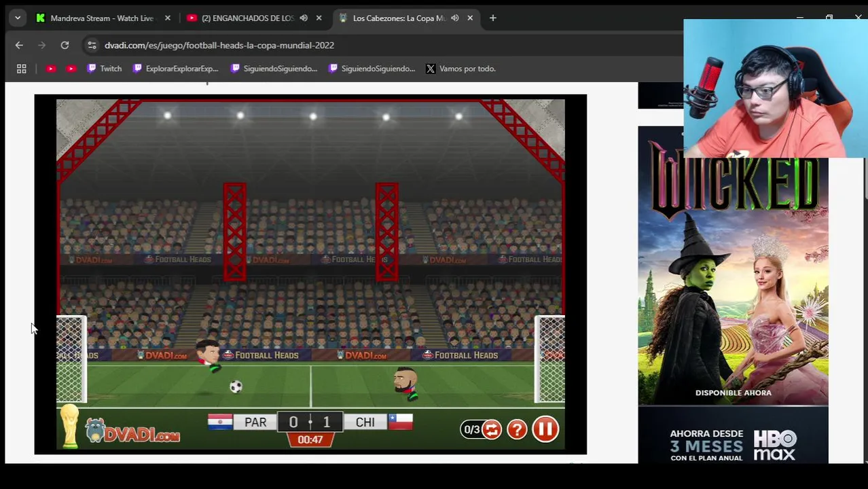The width and height of the screenshot is (868, 489).
Task: Reload the dvadi.com page
Action: pos(65,46)
